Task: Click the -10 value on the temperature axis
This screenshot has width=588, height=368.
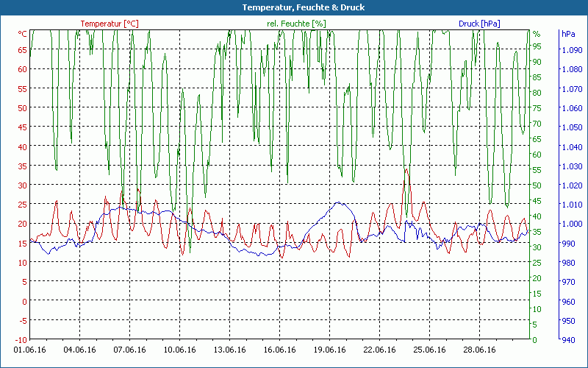Action: (21, 339)
